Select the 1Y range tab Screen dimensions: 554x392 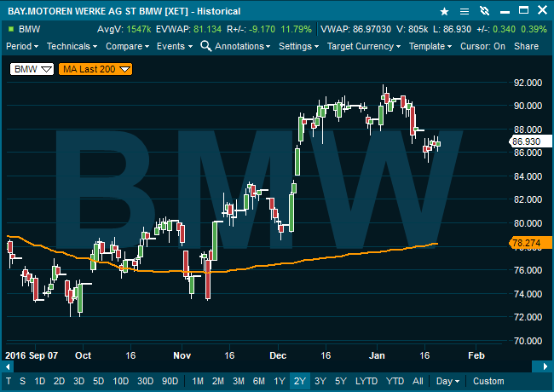click(x=280, y=381)
